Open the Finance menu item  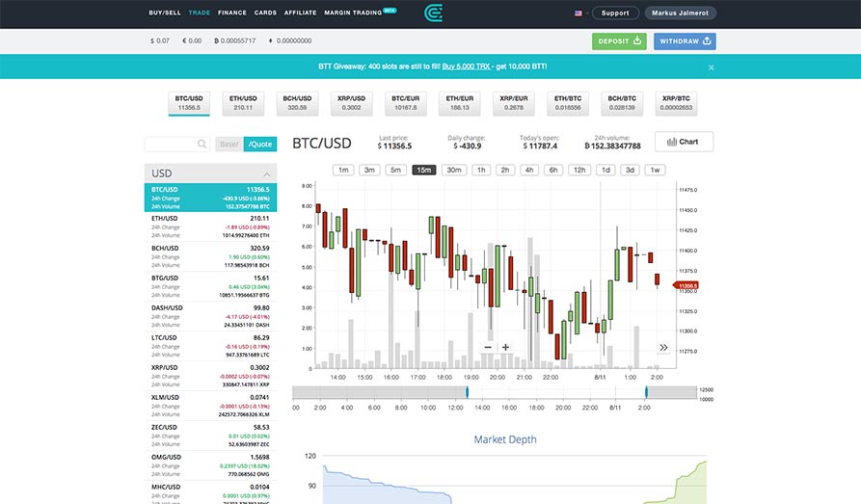(x=232, y=13)
